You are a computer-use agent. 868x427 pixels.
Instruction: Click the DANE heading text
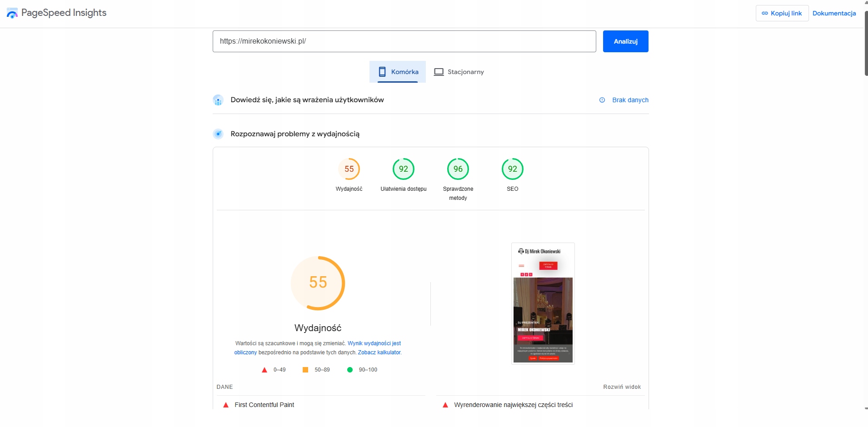coord(224,387)
